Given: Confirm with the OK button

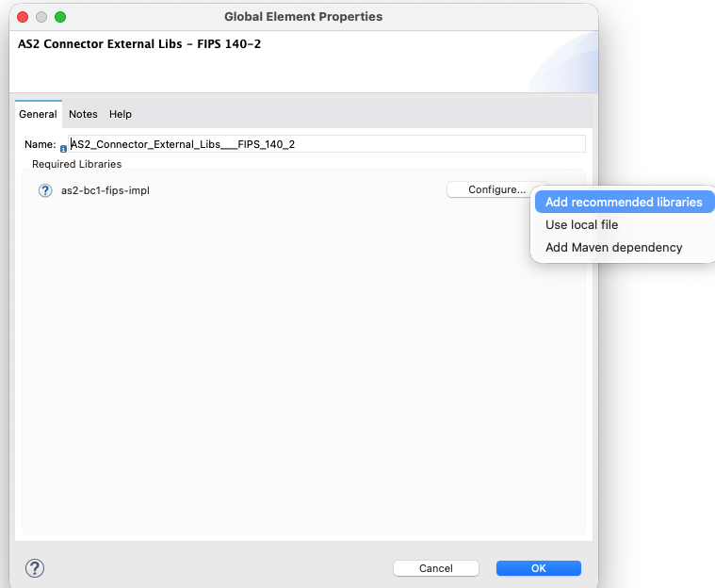Looking at the screenshot, I should click(538, 568).
